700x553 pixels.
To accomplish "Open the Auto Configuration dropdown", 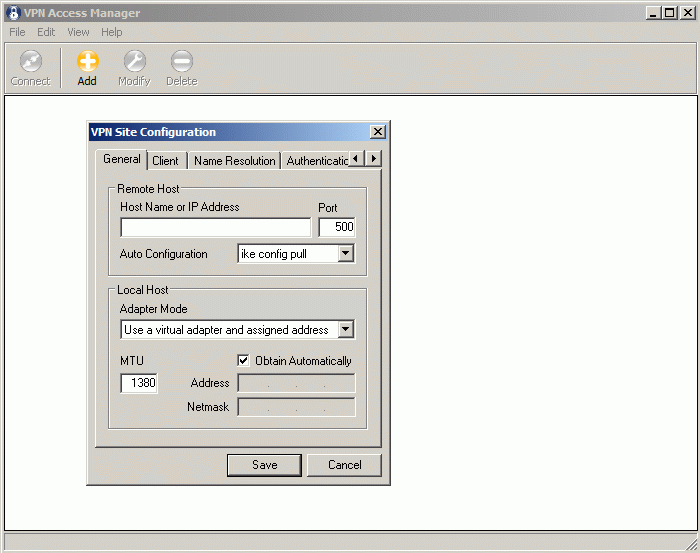I will [x=346, y=254].
